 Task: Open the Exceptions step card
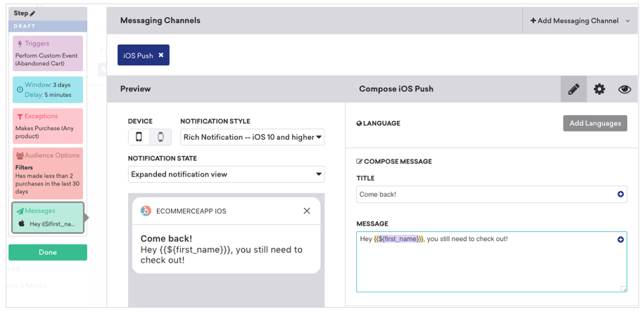click(48, 126)
